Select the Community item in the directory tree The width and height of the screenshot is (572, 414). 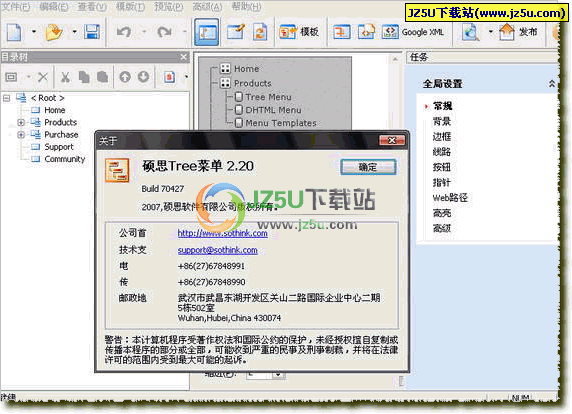[65, 159]
